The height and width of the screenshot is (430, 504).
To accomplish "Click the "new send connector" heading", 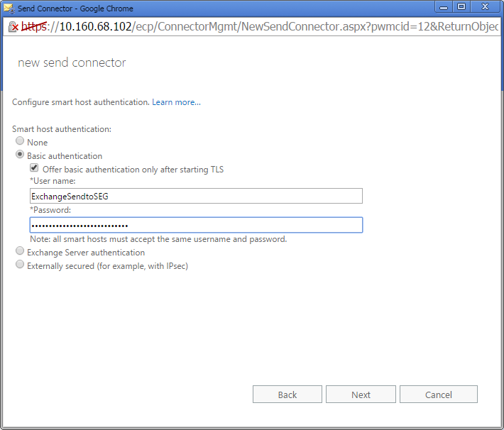I will point(72,62).
